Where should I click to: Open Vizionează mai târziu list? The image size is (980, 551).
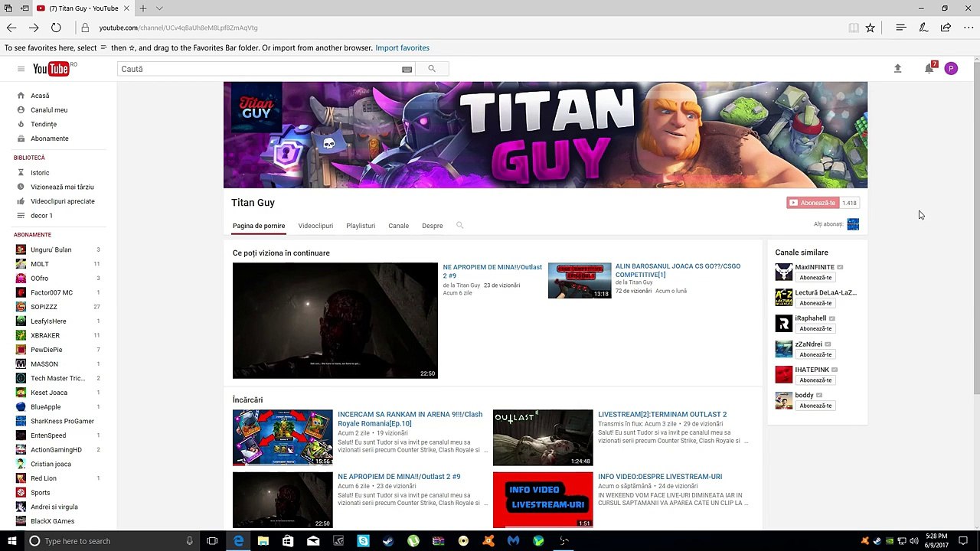pos(62,187)
